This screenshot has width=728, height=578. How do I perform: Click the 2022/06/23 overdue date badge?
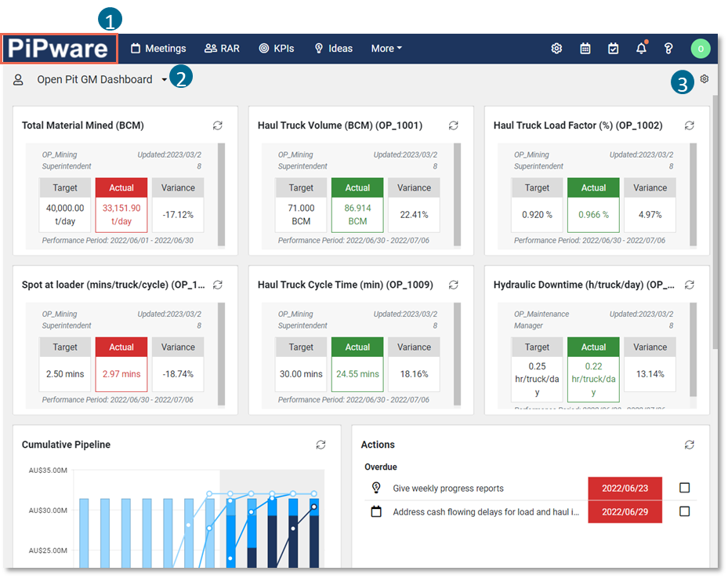pos(625,489)
